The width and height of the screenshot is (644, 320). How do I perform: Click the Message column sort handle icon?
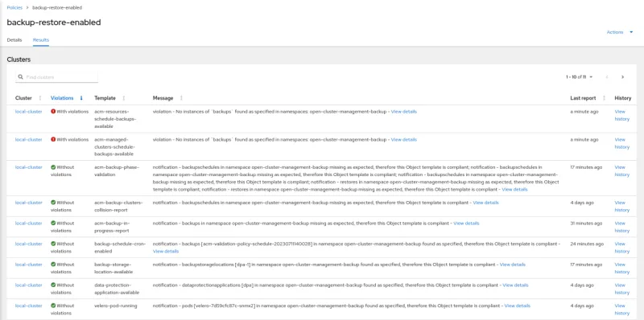(x=181, y=98)
